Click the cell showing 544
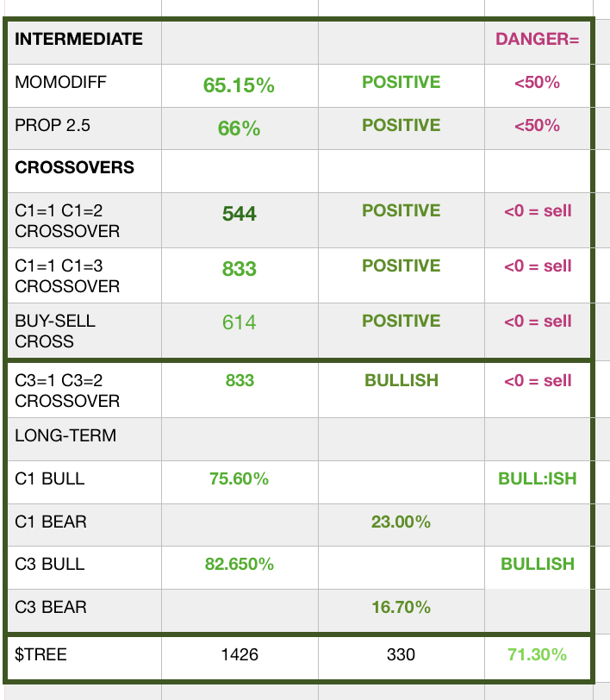 pos(239,214)
